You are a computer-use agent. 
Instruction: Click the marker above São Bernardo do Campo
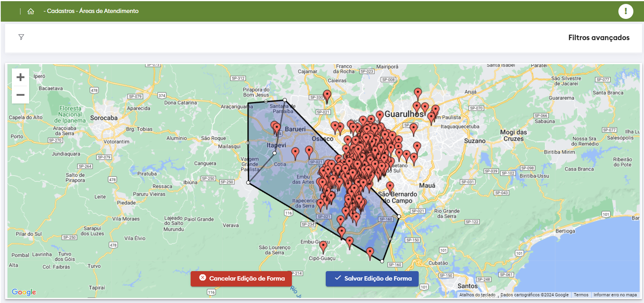pos(390,187)
